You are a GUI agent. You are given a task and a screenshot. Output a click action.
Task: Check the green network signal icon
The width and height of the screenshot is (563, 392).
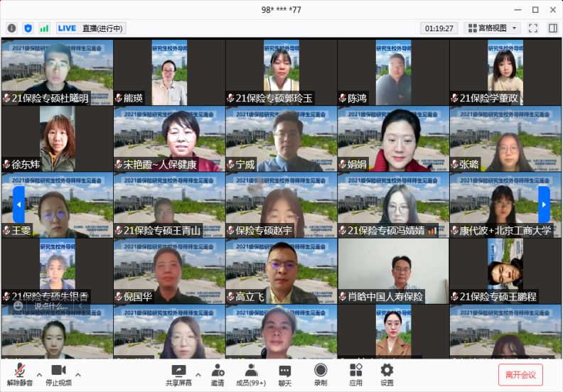(x=44, y=28)
